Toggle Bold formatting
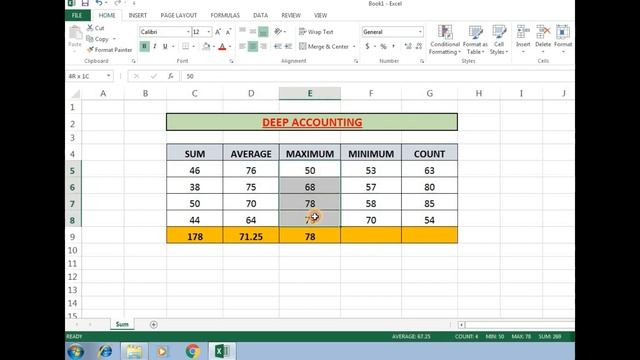This screenshot has height=360, width=640. (144, 47)
